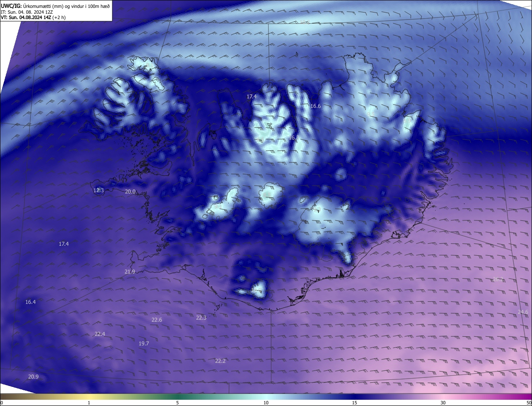Click the 'VT: Sun. 04.08.2024 14Z (+2 h)' line

(33, 17)
